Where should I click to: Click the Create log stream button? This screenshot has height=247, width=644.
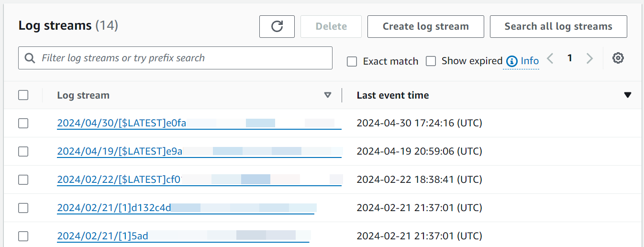pos(425,26)
